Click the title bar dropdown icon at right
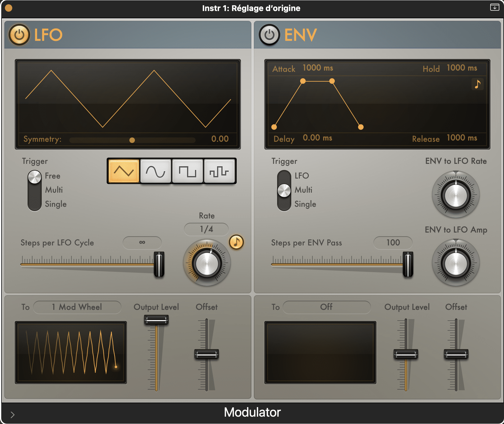Viewport: 504px width, 424px height. [494, 7]
